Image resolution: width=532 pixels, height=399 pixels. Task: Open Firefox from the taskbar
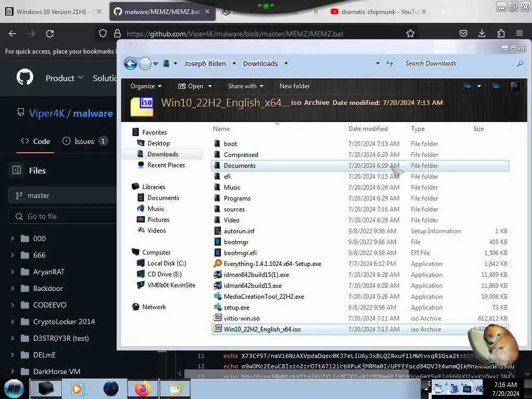(142, 389)
